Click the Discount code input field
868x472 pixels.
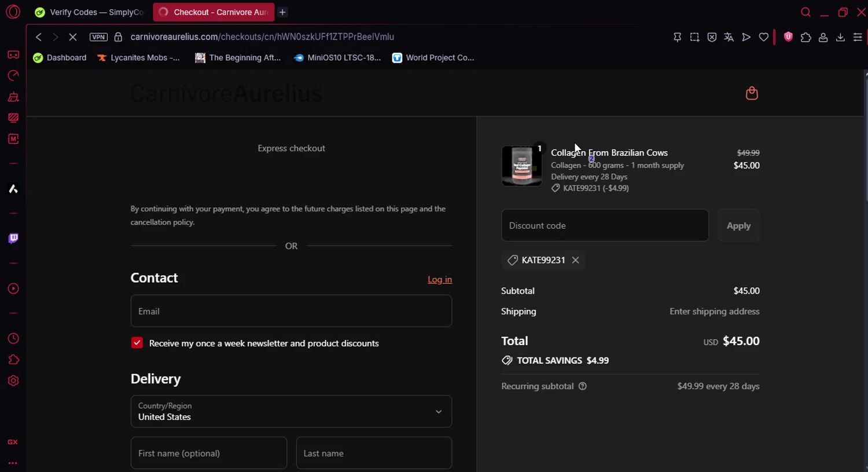[x=605, y=225]
